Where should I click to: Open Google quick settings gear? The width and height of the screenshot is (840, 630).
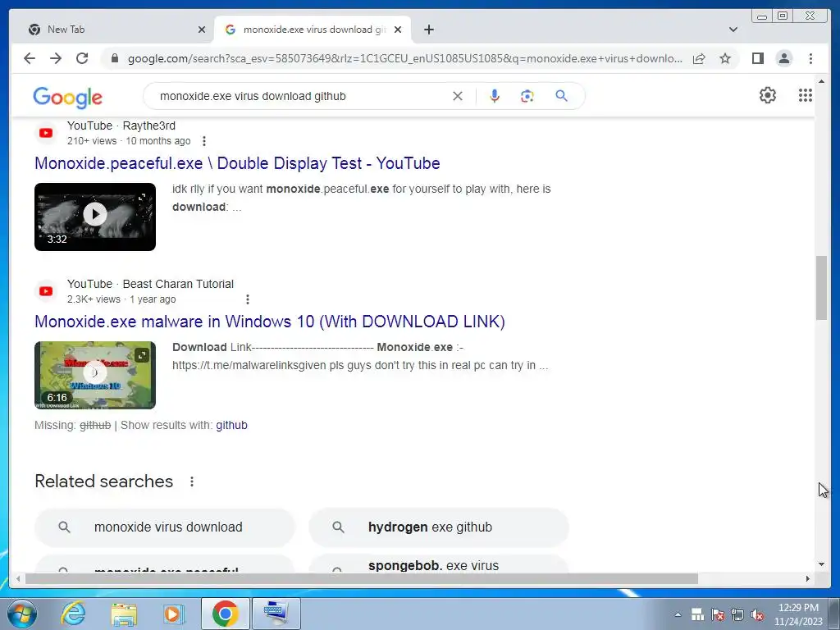[768, 95]
